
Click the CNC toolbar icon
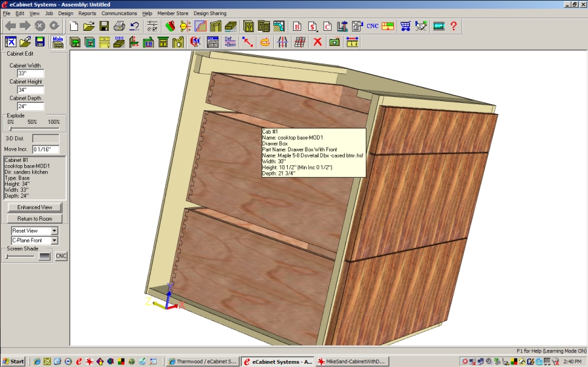[x=372, y=26]
